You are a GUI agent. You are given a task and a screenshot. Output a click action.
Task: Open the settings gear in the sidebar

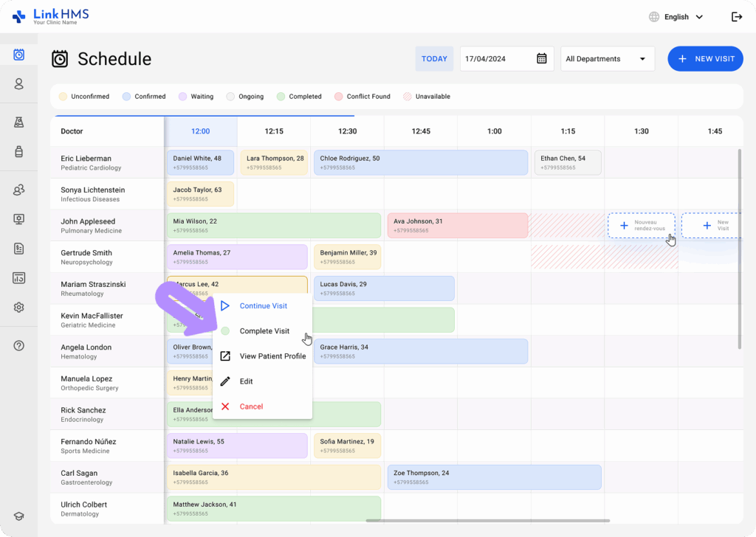[19, 308]
